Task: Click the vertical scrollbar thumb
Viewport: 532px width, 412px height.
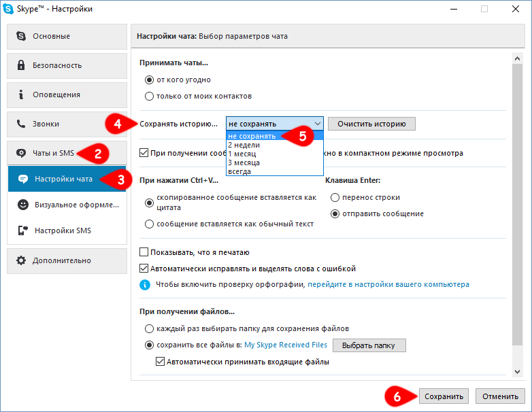Action: click(517, 205)
